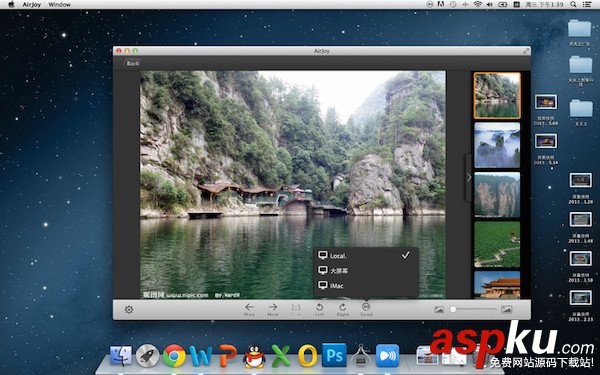The height and width of the screenshot is (375, 600).
Task: Launch Outlook (yellow O) from the Dock
Action: (x=308, y=356)
